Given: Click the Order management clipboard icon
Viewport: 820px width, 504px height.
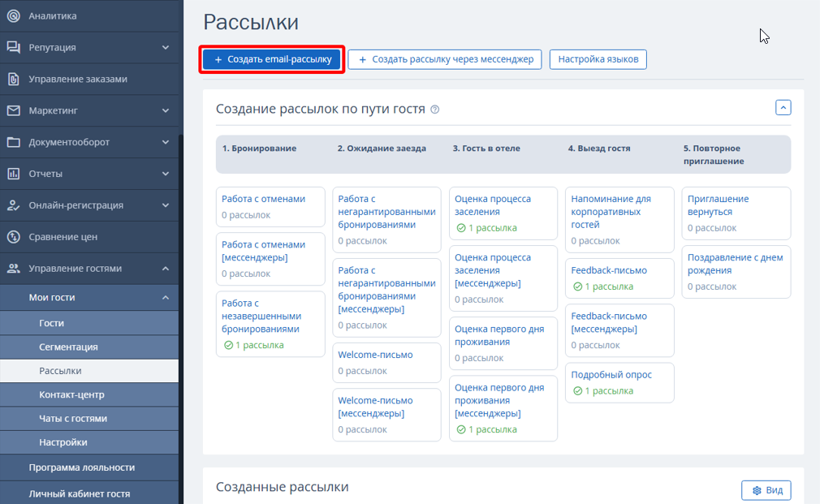Looking at the screenshot, I should (x=13, y=79).
